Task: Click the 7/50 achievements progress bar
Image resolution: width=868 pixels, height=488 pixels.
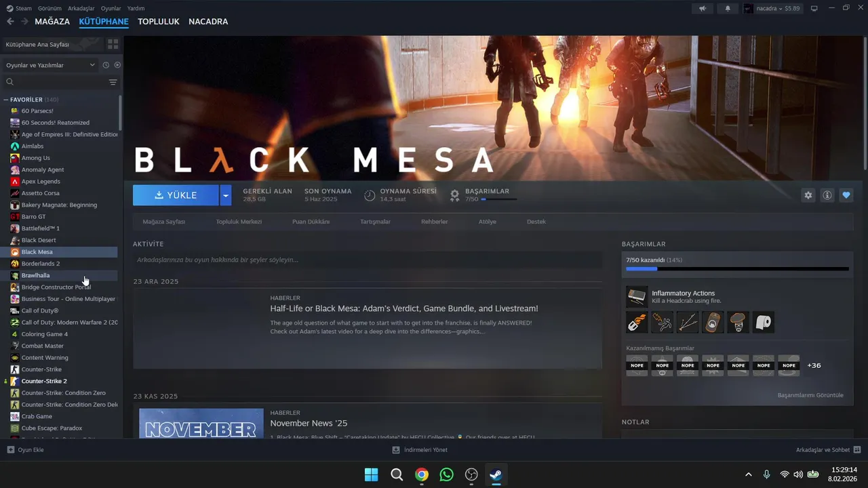Action: pyautogui.click(x=737, y=269)
